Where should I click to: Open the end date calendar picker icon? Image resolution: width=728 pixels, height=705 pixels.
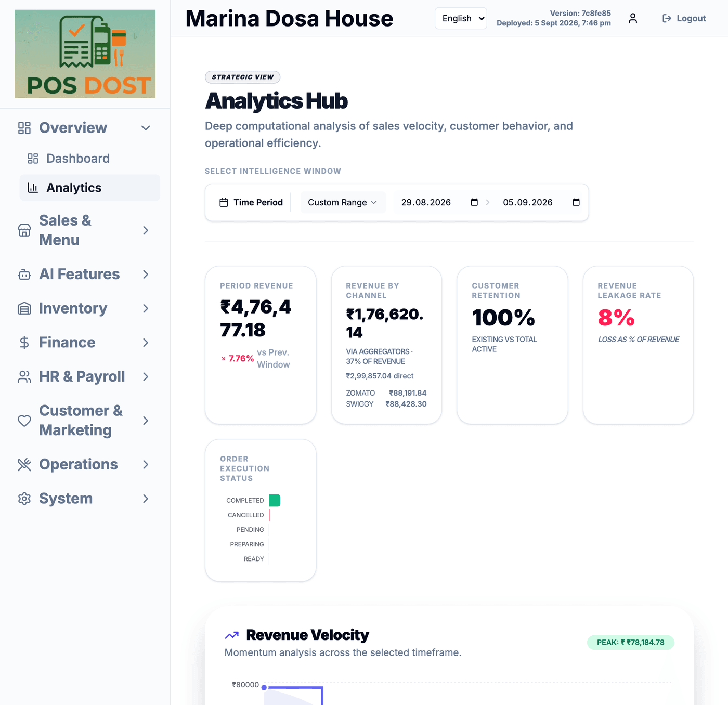(576, 202)
